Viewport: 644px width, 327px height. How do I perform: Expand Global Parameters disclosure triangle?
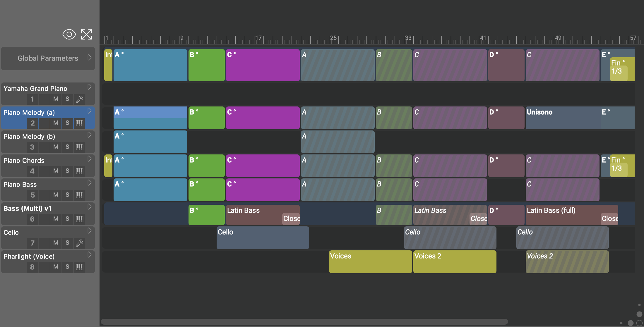90,58
